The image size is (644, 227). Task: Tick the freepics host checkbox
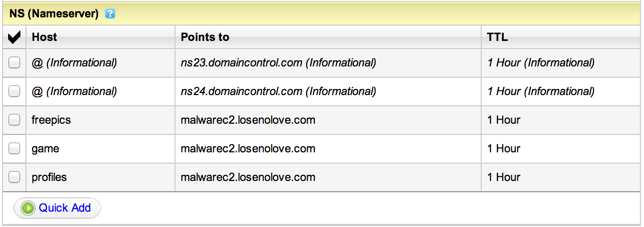point(14,120)
